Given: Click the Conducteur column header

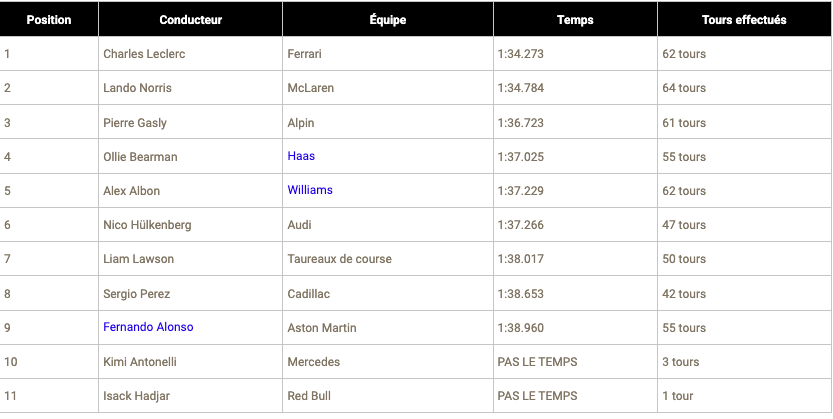Looking at the screenshot, I should click(x=190, y=20).
